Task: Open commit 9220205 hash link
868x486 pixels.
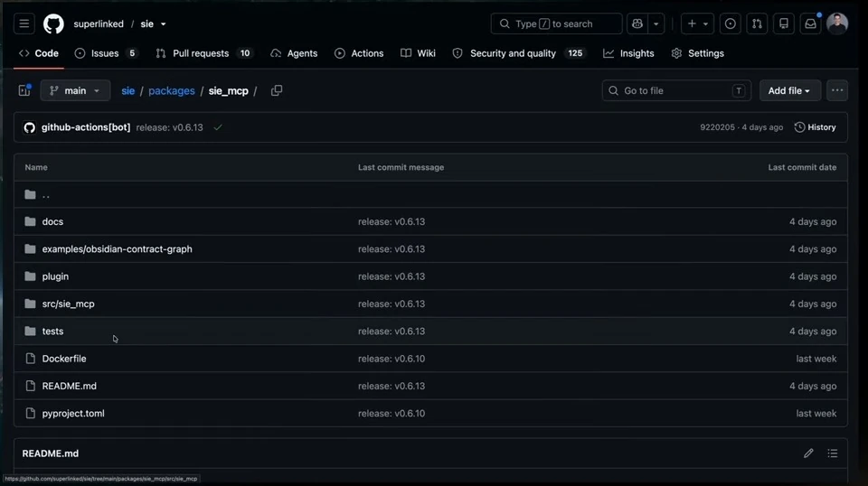Action: click(717, 127)
